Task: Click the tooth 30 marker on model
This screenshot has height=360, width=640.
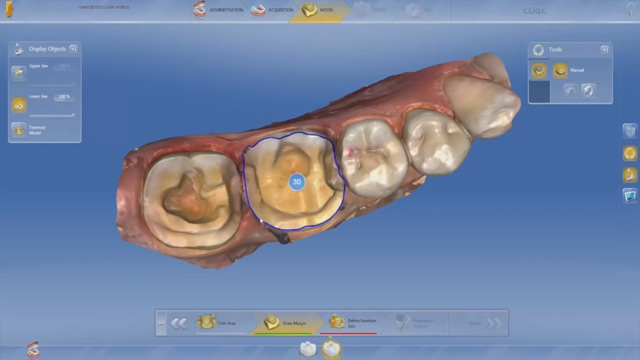Action: [x=297, y=182]
